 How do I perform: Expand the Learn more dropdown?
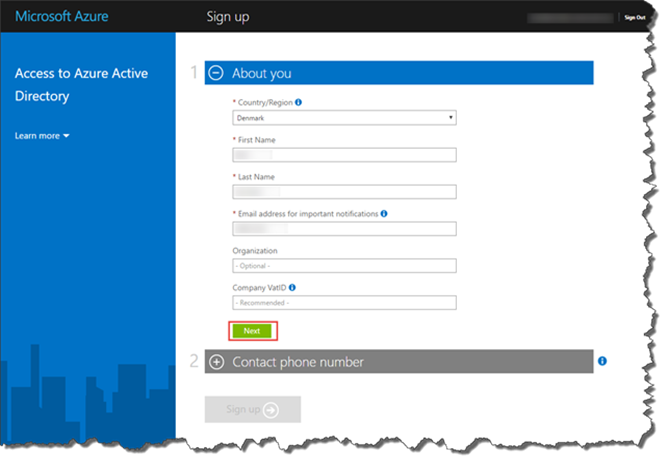coord(42,136)
